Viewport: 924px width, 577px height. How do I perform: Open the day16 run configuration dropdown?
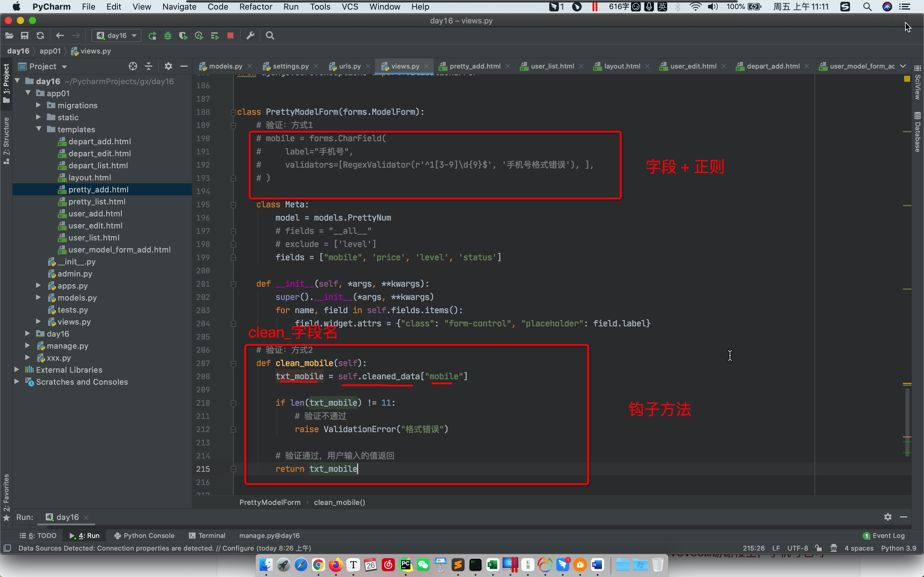coord(116,35)
